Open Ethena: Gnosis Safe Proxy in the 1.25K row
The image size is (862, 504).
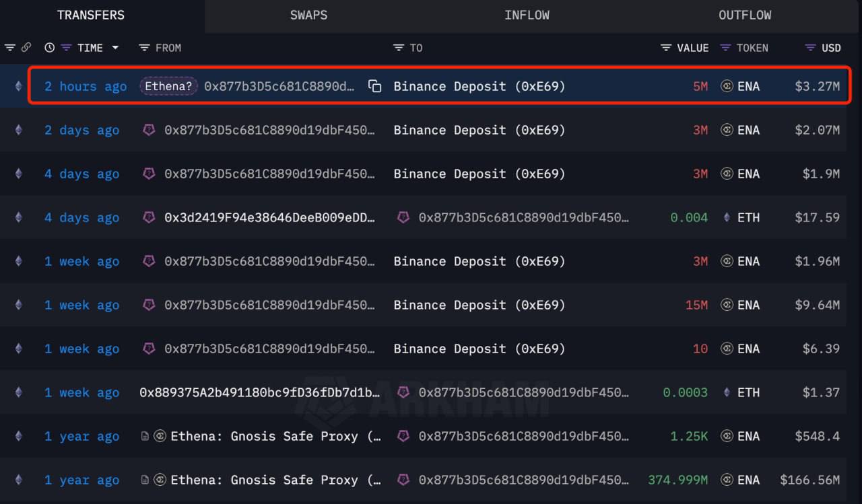tap(275, 436)
